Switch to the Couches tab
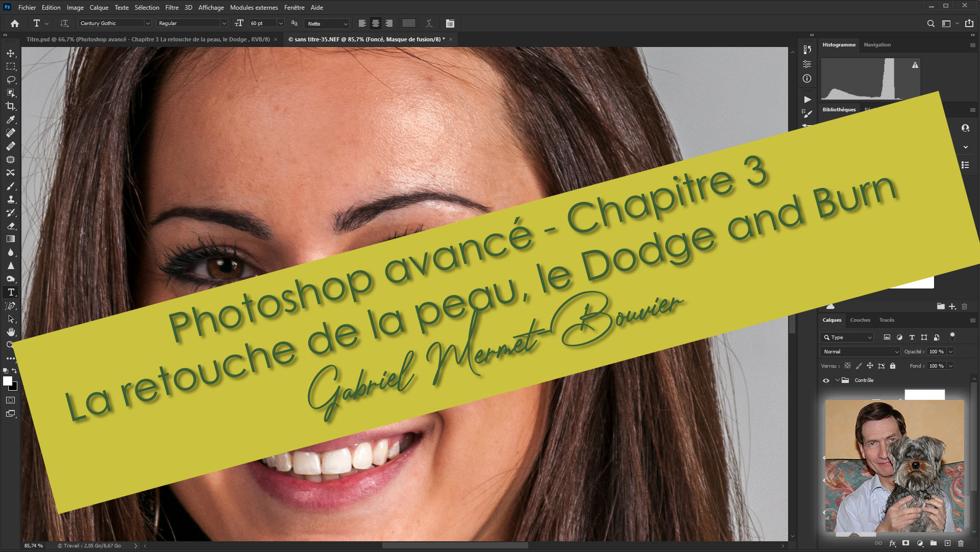 tap(860, 320)
